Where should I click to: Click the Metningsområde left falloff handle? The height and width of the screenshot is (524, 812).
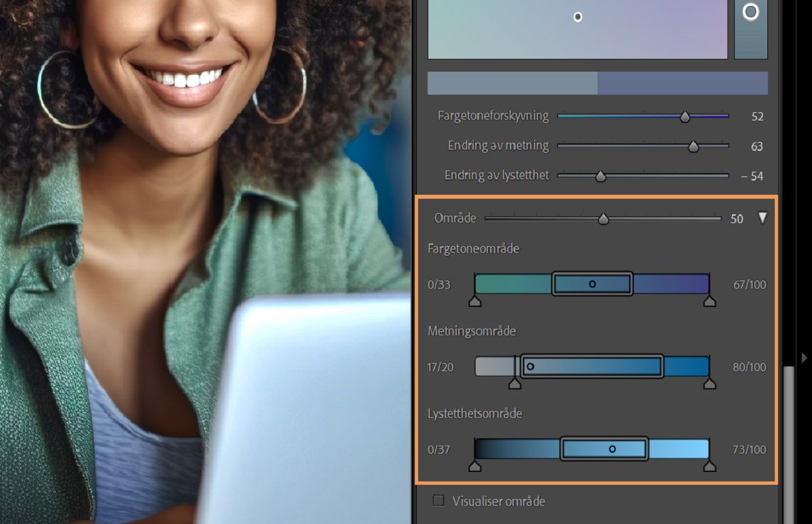[x=514, y=383]
